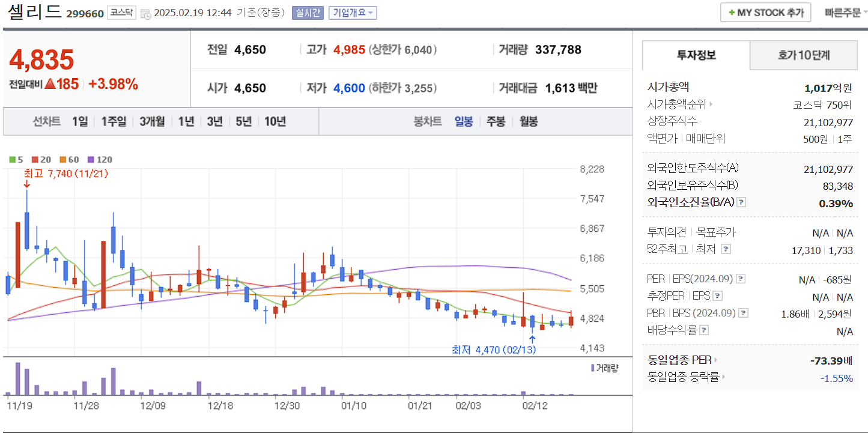Open the PBR|BPS help icon
Image resolution: width=868 pixels, height=433 pixels.
(x=743, y=313)
